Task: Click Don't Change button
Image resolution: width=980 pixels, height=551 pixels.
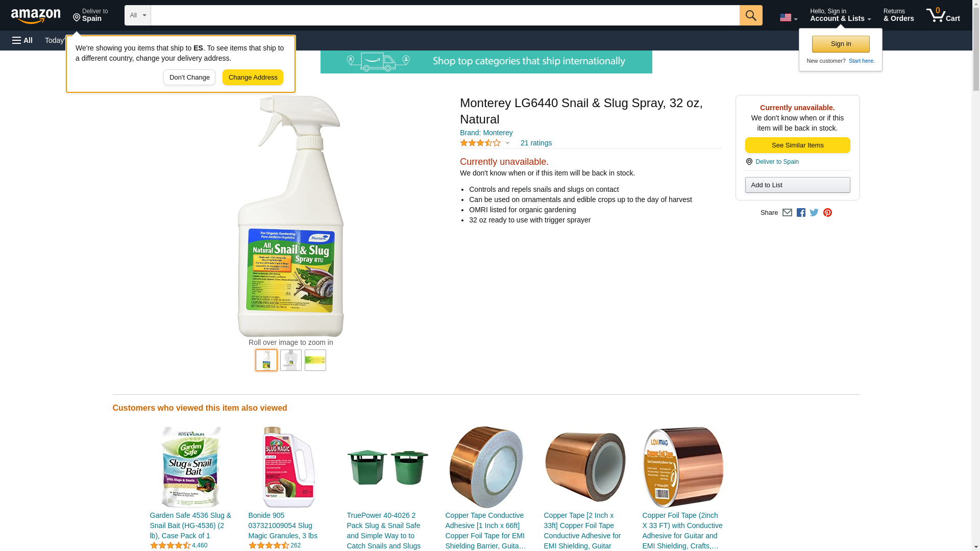Action: point(189,78)
